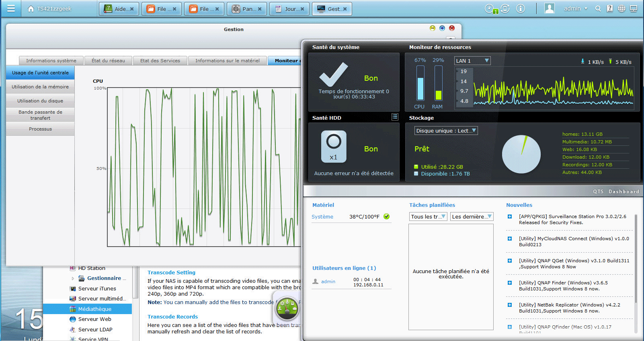Viewport: 644px width, 341px height.
Task: Expand the Surveillance Station Pro news item
Action: click(x=510, y=216)
